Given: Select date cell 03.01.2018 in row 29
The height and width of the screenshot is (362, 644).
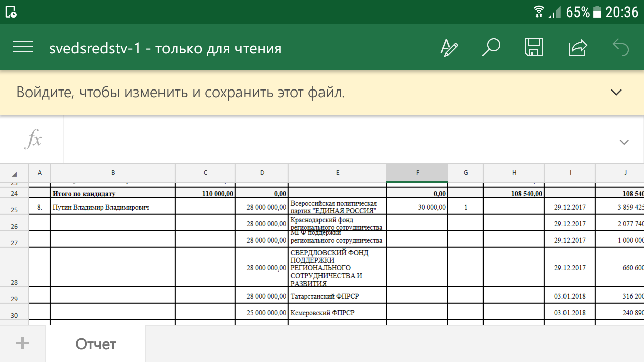Looking at the screenshot, I should click(x=570, y=295).
